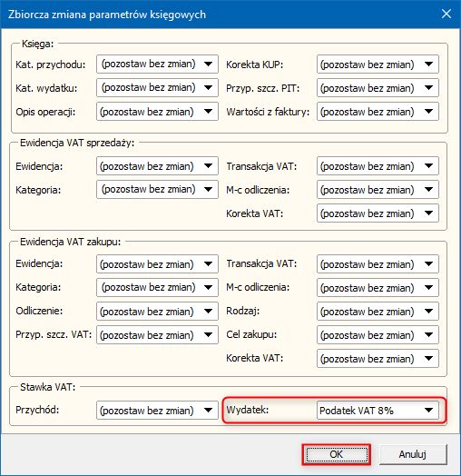Confirm changes with the OK button

[337, 454]
